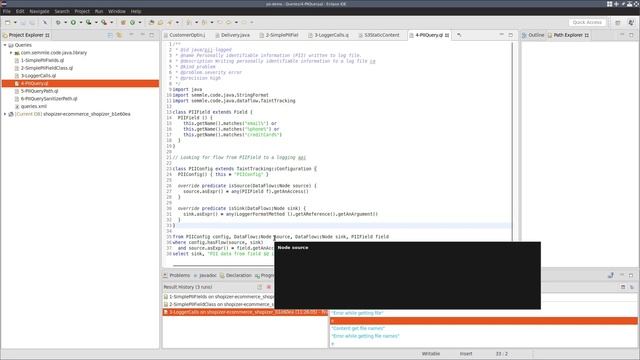Open the External Tools dropdown arrow
The width and height of the screenshot is (640, 360).
click(111, 22)
